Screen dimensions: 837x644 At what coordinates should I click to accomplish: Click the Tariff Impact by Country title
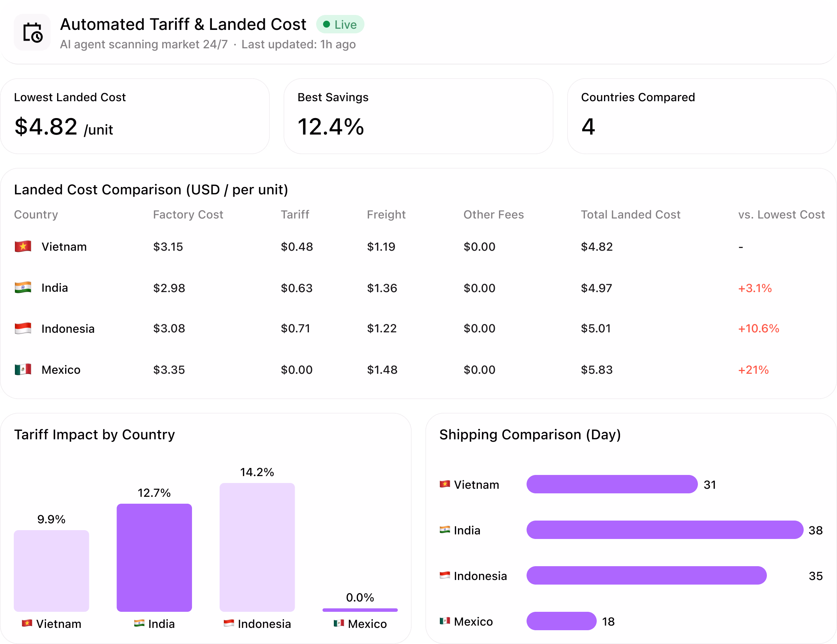tap(94, 435)
